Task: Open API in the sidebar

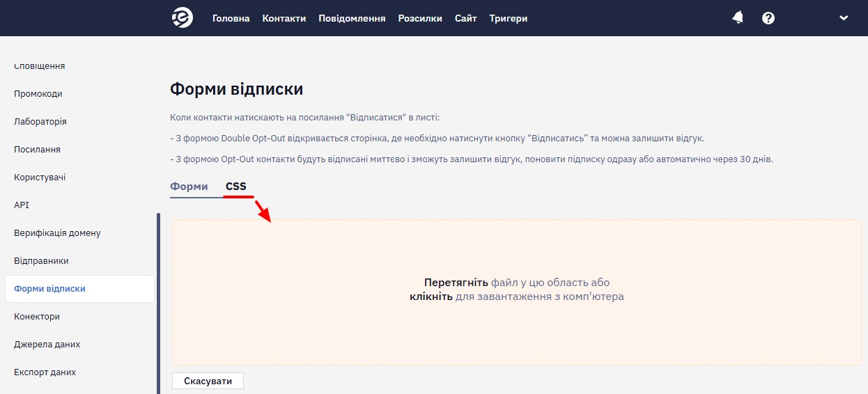Action: click(22, 205)
